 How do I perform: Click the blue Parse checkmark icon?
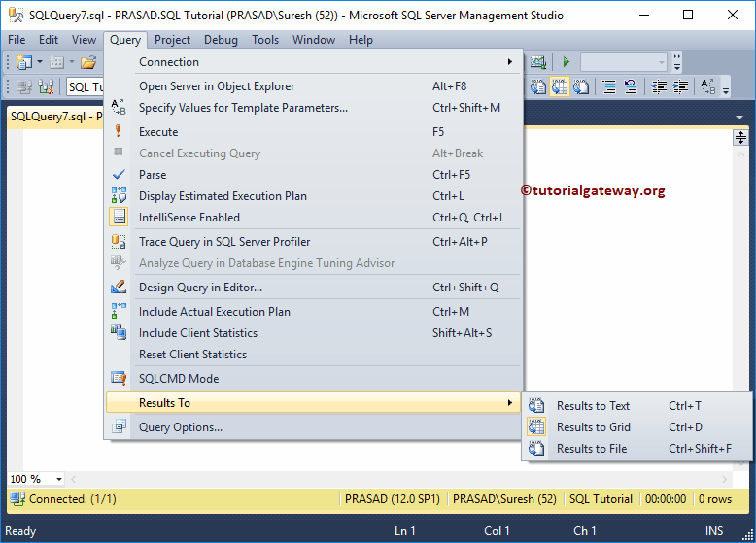click(119, 175)
